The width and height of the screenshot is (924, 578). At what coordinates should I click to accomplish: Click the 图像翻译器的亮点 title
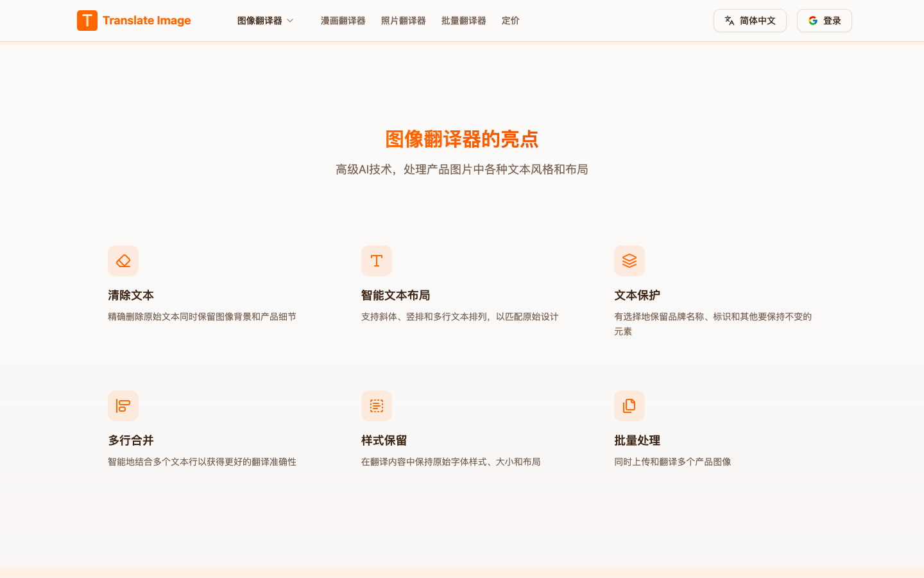462,139
